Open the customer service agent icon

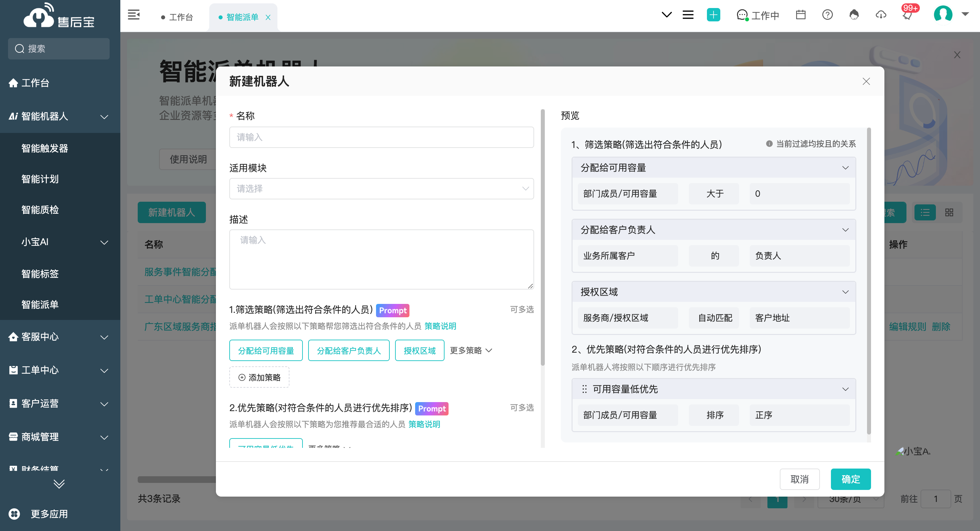(854, 15)
